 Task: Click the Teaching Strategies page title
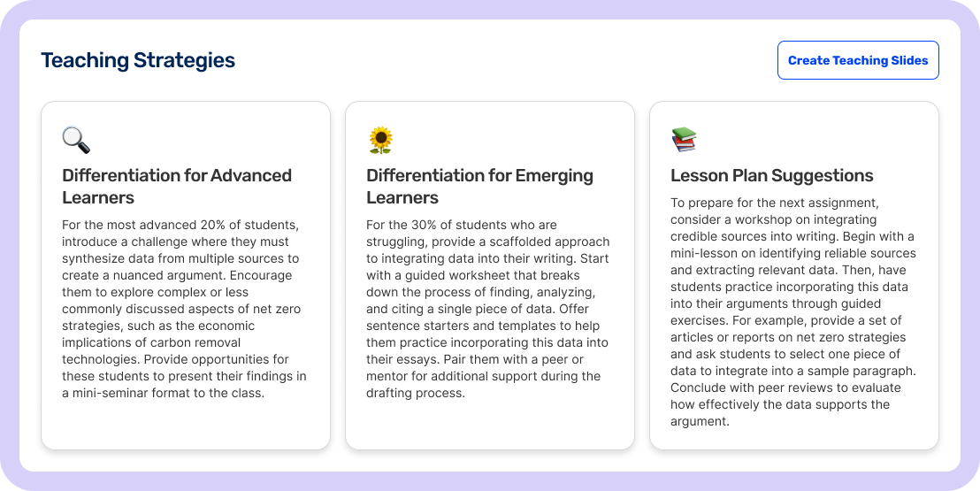138,60
